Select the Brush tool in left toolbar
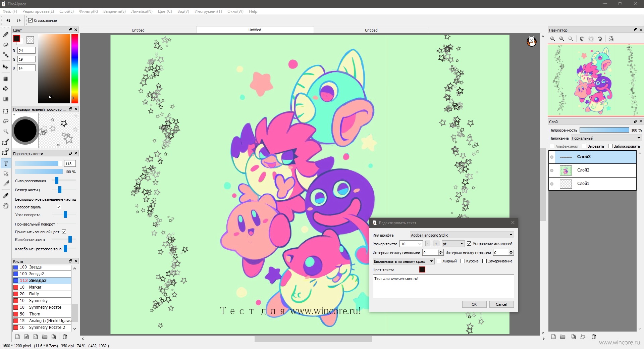Image resolution: width=644 pixels, height=349 pixels. pyautogui.click(x=5, y=35)
